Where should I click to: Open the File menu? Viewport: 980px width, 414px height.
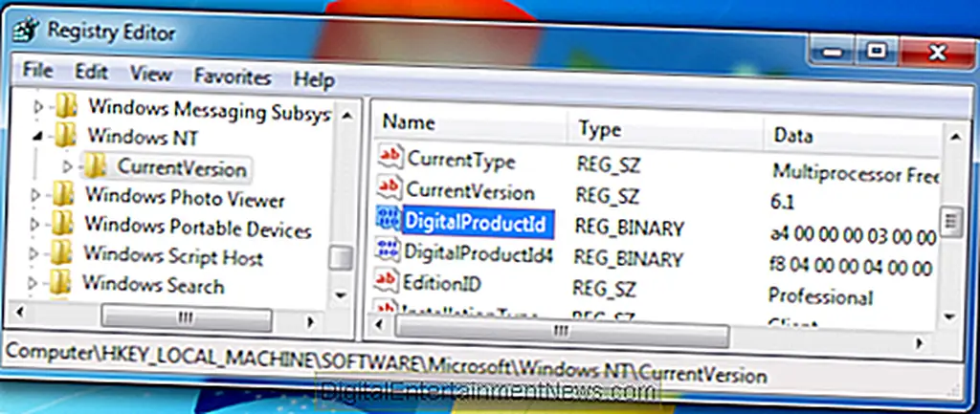tap(37, 73)
